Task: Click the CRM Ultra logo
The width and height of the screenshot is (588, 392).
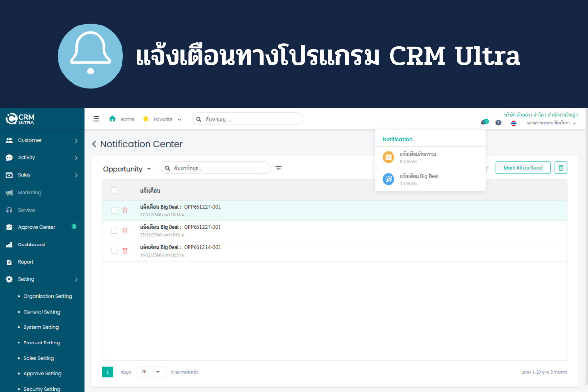Action: (x=21, y=119)
